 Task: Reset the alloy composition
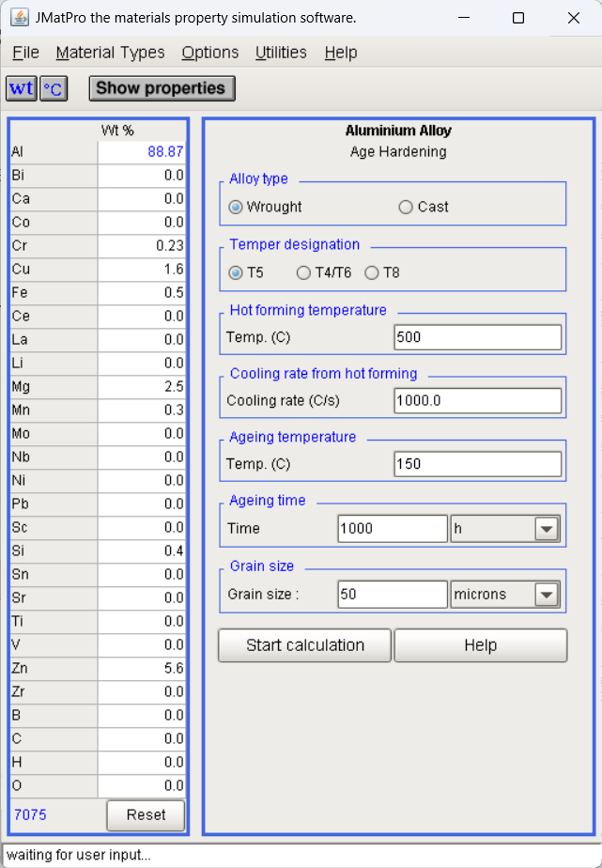[x=147, y=814]
